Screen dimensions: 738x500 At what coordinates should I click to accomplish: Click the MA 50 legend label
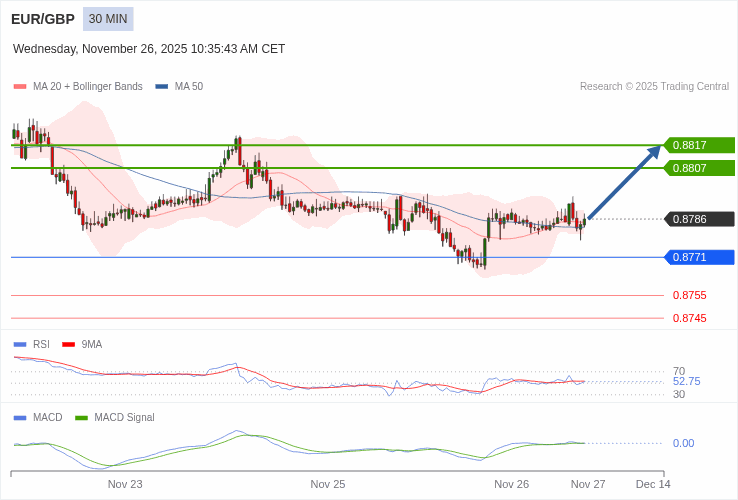189,87
